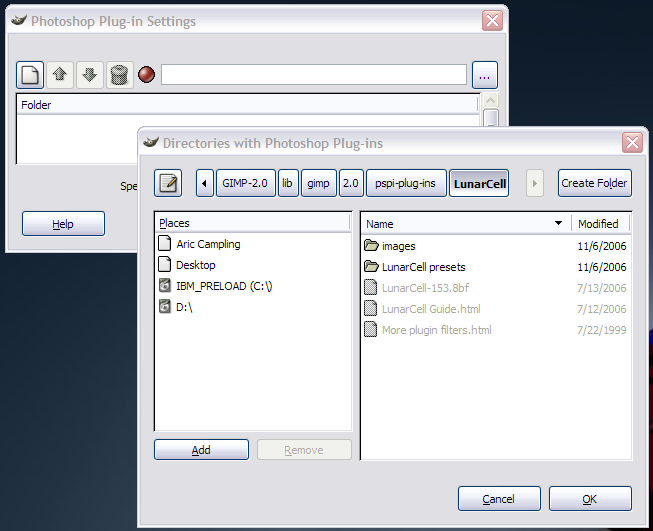Click the Places column header
This screenshot has width=653, height=531.
(x=252, y=223)
